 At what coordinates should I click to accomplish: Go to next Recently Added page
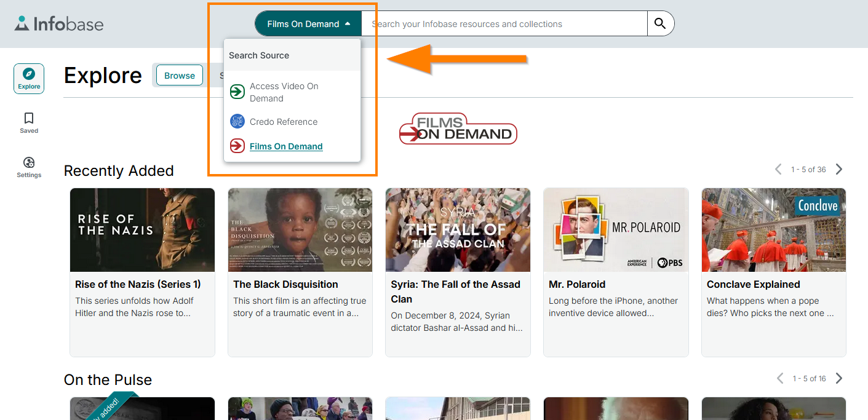pos(839,169)
